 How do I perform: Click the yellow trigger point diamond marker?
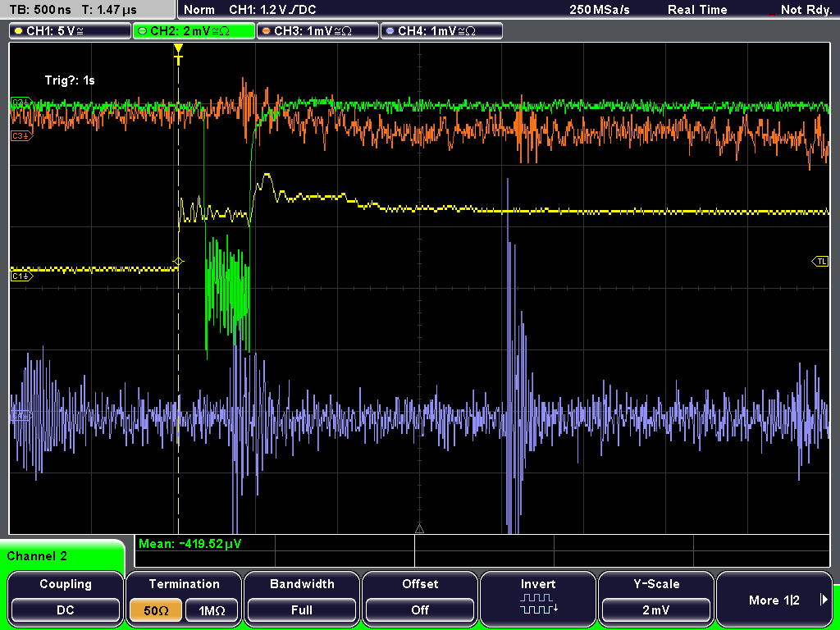tap(178, 262)
